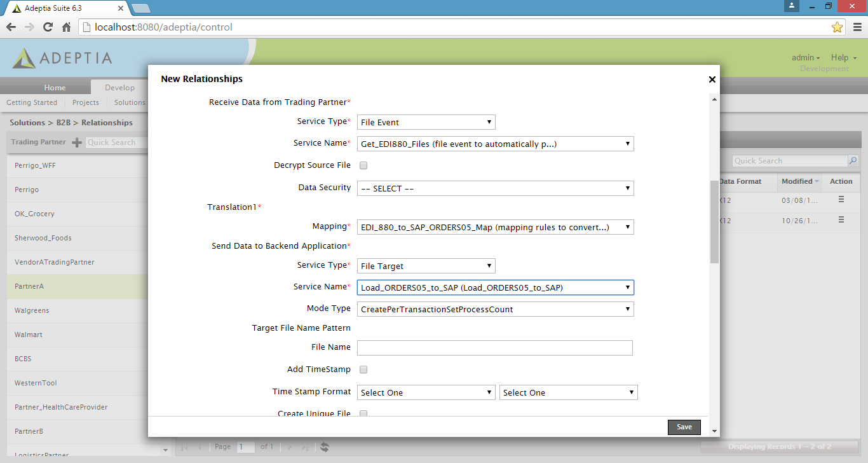
Task: Switch to the Develop tab
Action: click(119, 88)
